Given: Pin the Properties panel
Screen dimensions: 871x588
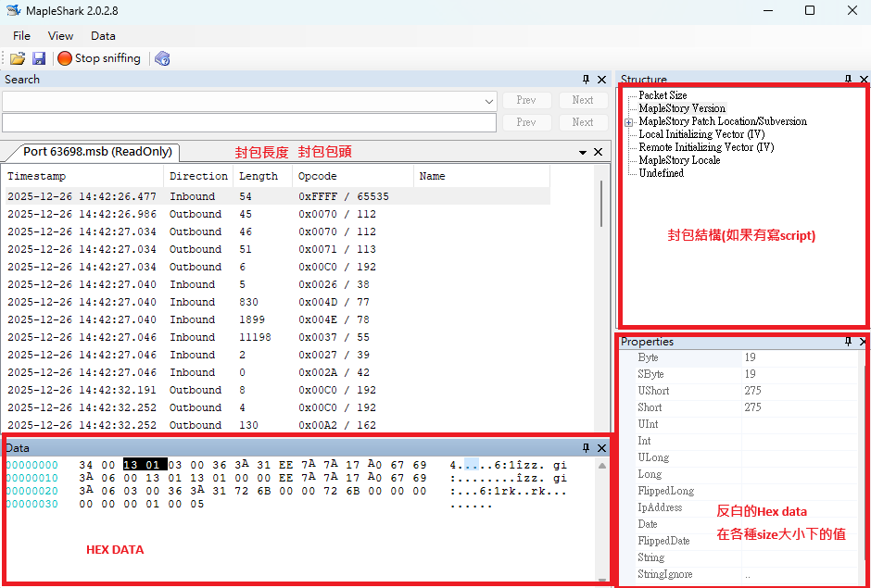Looking at the screenshot, I should (848, 342).
